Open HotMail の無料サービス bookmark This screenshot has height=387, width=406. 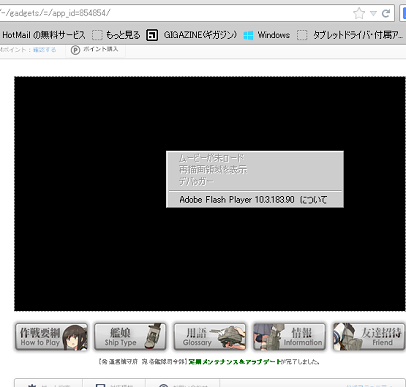pyautogui.click(x=44, y=35)
